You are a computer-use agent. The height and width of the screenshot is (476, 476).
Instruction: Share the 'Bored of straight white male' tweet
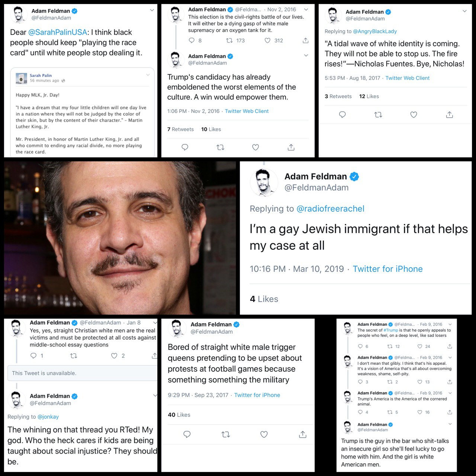(303, 434)
